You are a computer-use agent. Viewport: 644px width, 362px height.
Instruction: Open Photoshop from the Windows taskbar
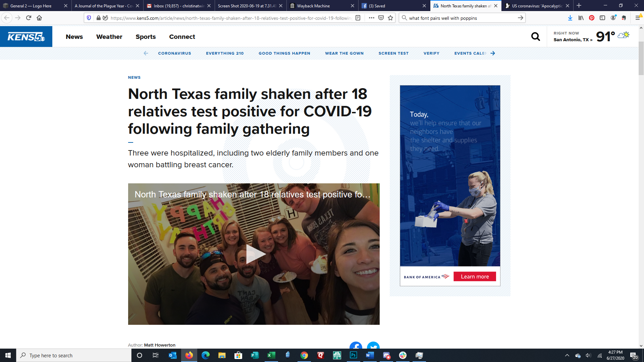tap(353, 355)
